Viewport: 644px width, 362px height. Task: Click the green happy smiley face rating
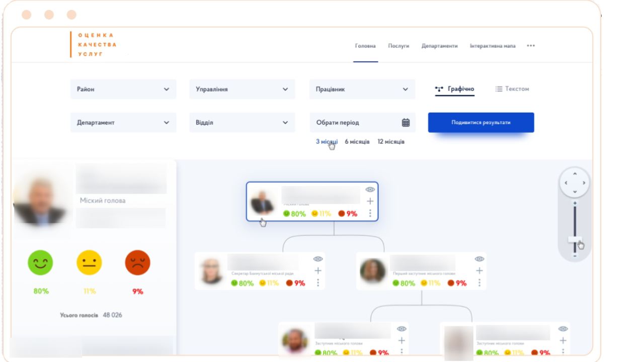pyautogui.click(x=40, y=263)
